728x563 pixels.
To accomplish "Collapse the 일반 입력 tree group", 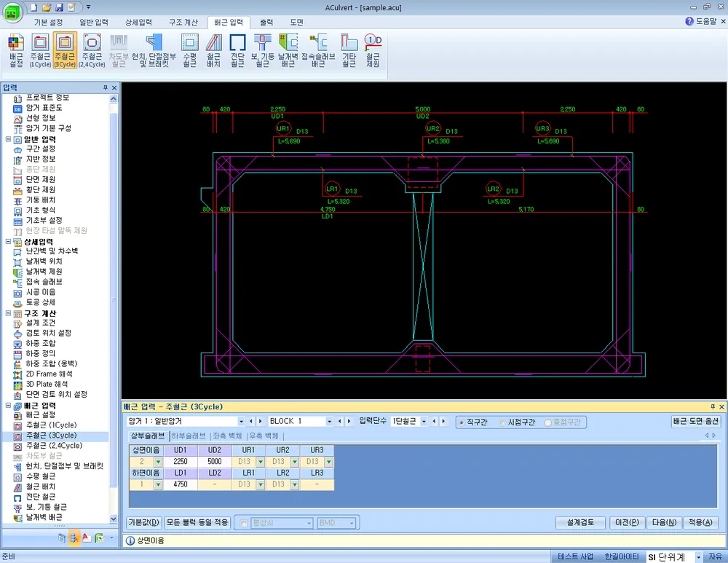I will click(8, 139).
